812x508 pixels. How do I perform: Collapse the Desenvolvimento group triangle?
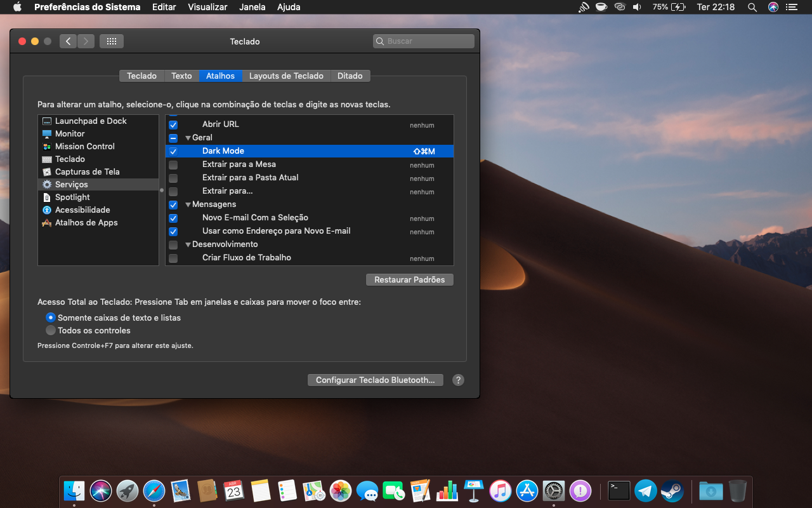[x=188, y=244]
